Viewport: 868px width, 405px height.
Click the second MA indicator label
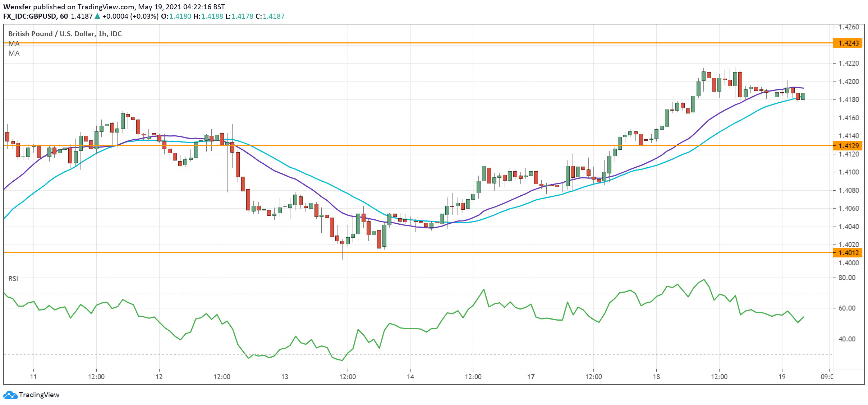(14, 53)
